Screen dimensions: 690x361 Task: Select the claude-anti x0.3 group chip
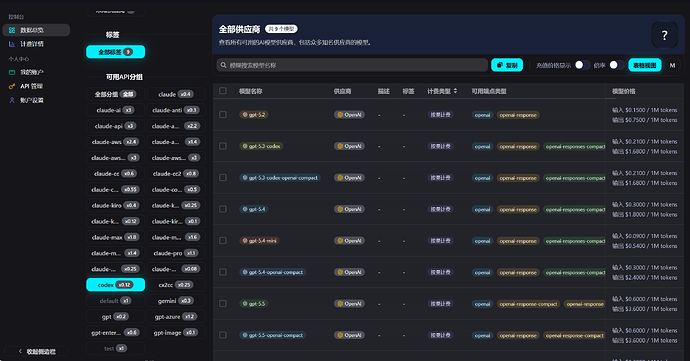click(176, 110)
